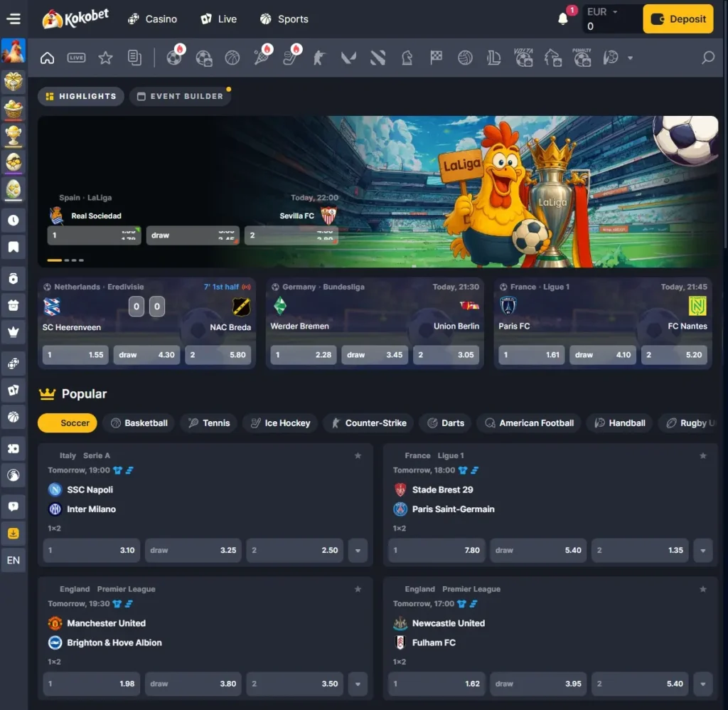Select the Ice Hockey popular tab

tap(280, 423)
